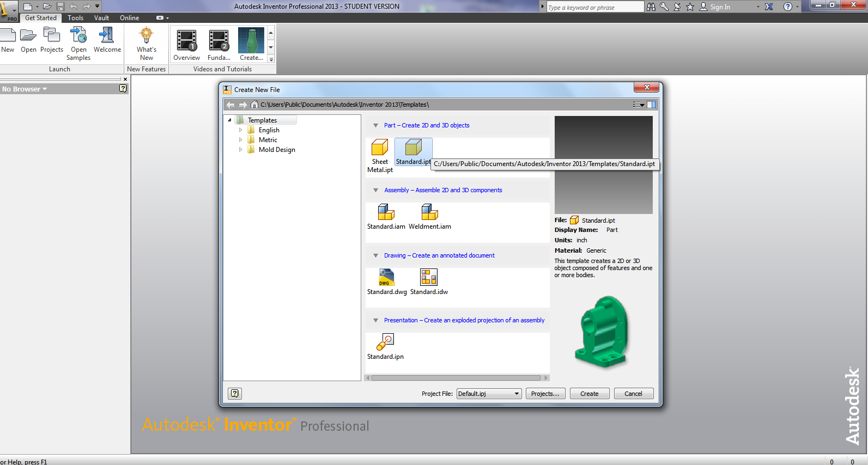The height and width of the screenshot is (465, 868).
Task: Open the view options list dropdown in dialog
Action: tap(639, 105)
